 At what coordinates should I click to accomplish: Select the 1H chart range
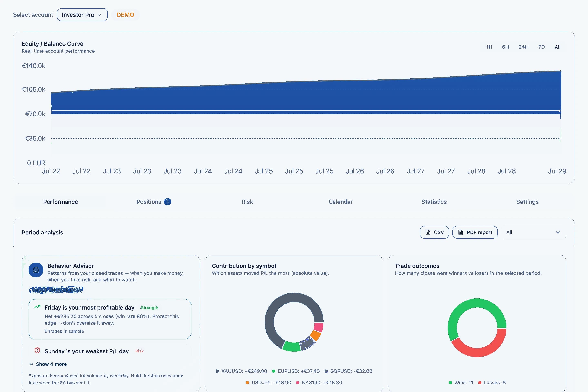489,47
